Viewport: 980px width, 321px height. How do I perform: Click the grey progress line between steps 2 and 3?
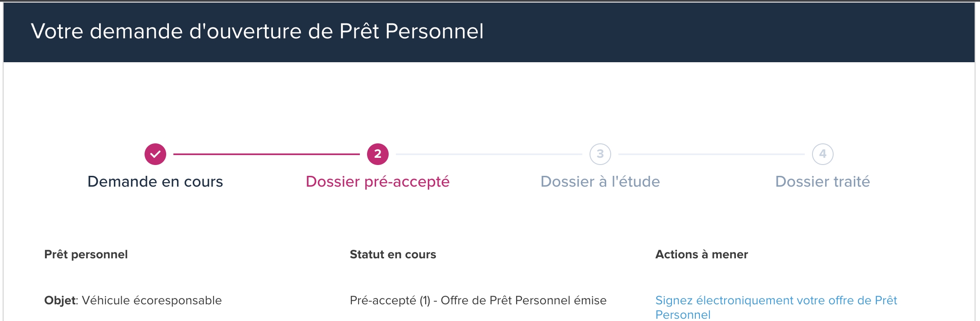coord(489,154)
